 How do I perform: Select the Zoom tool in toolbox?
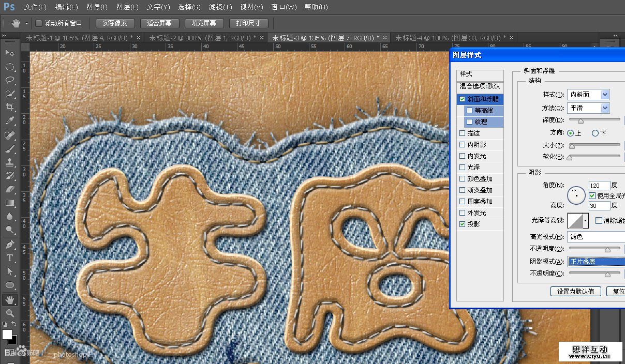(x=10, y=313)
